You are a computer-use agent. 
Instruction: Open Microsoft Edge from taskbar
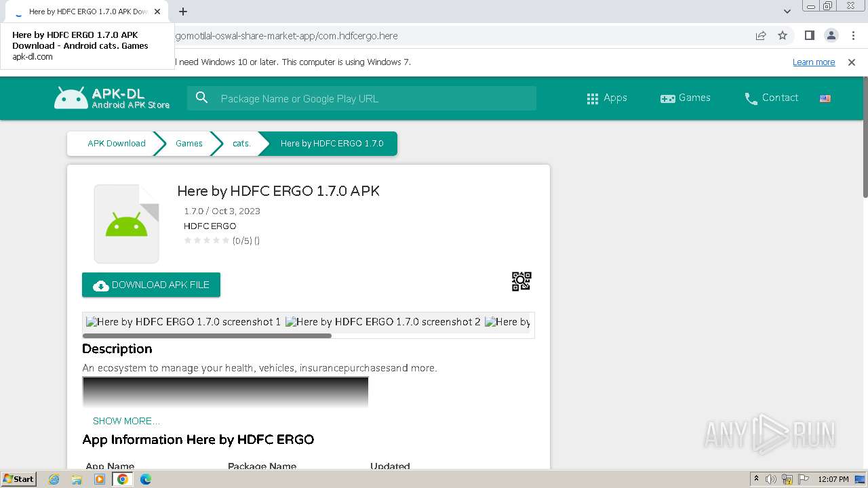click(145, 479)
